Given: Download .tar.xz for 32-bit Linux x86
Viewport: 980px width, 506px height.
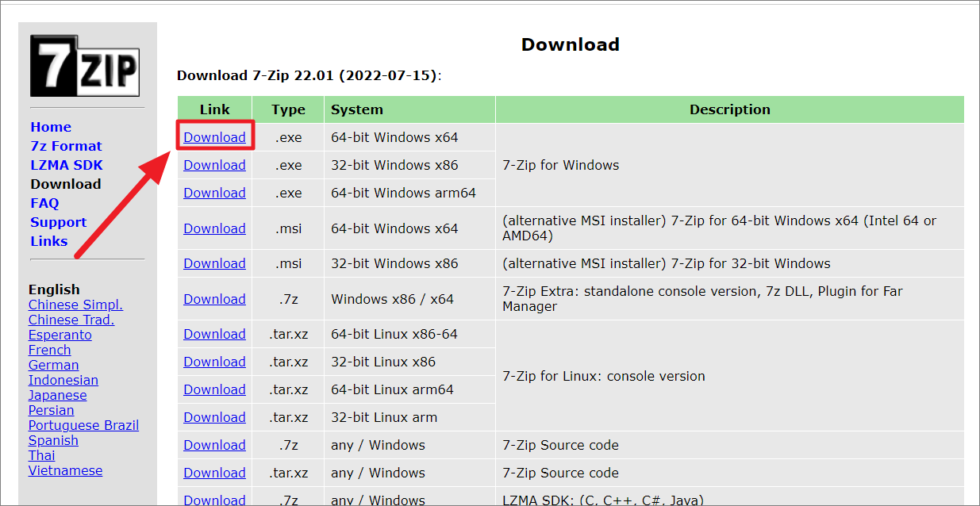Looking at the screenshot, I should (x=214, y=362).
